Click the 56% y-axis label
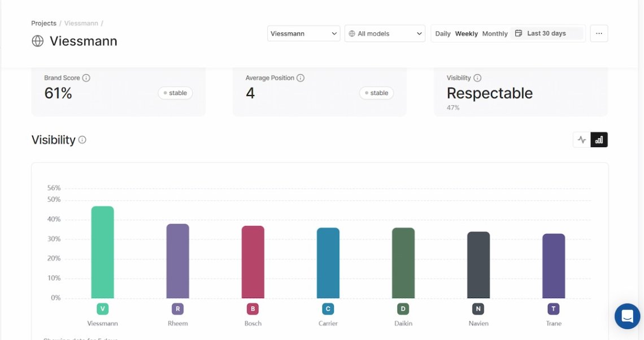644x340 pixels. tap(54, 188)
